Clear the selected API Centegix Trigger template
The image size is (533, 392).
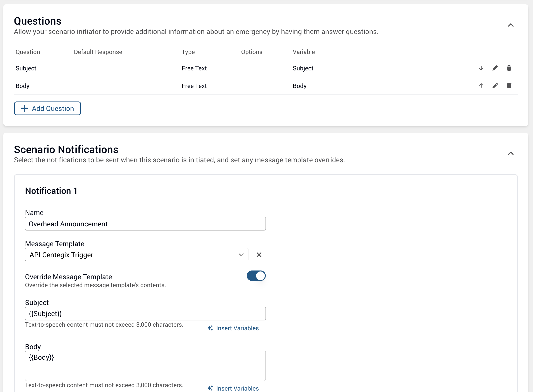click(259, 255)
